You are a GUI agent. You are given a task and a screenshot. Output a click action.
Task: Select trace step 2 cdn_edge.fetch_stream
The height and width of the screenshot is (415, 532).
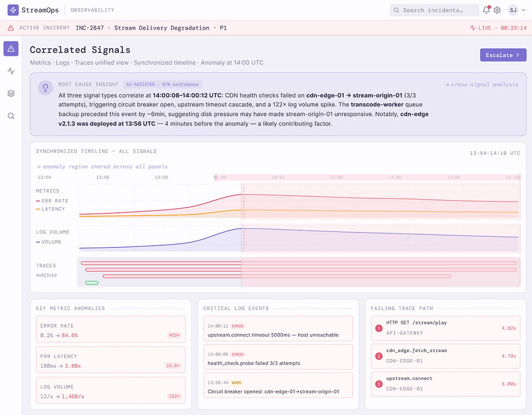point(445,356)
